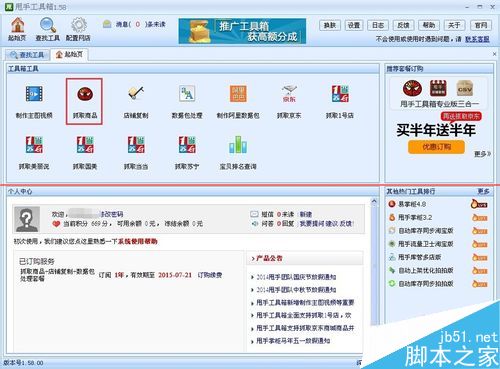This screenshot has width=500, height=369.
Task: Open 易掌柜4.8 in the popular tools list
Action: click(x=412, y=204)
